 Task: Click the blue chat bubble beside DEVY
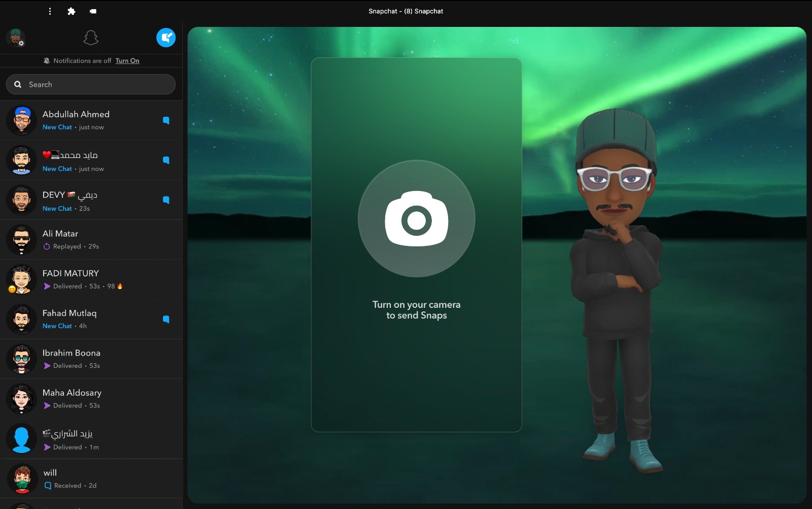[x=166, y=200]
